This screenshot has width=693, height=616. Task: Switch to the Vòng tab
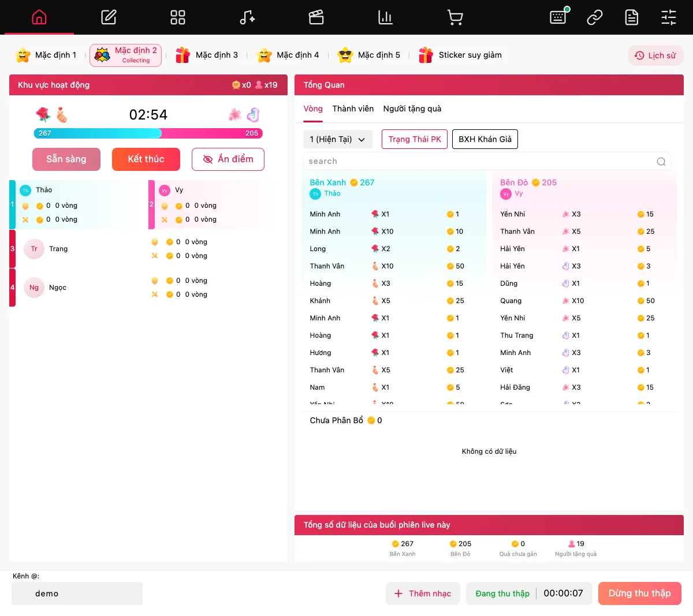[313, 109]
